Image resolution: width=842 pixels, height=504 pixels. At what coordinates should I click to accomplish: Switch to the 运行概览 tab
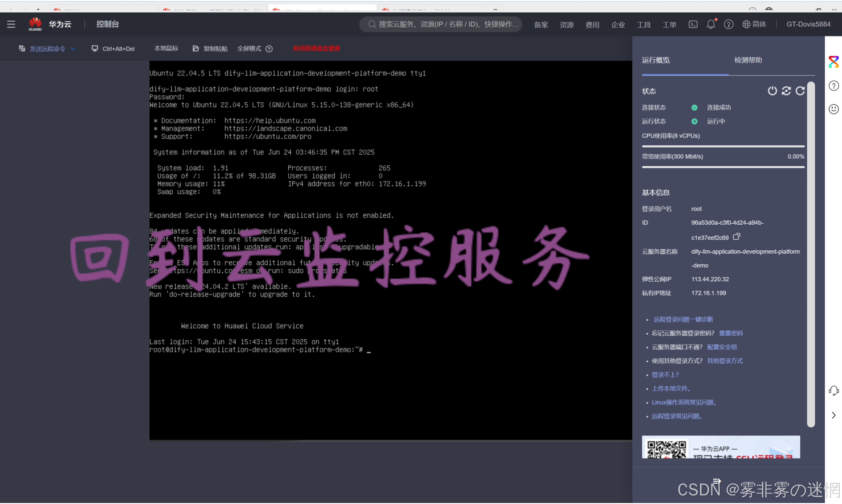pyautogui.click(x=655, y=61)
